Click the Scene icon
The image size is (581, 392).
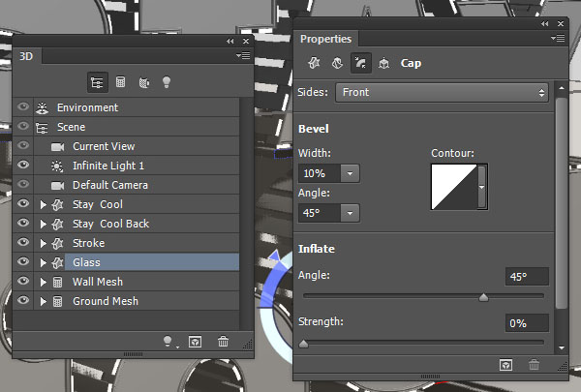click(42, 128)
